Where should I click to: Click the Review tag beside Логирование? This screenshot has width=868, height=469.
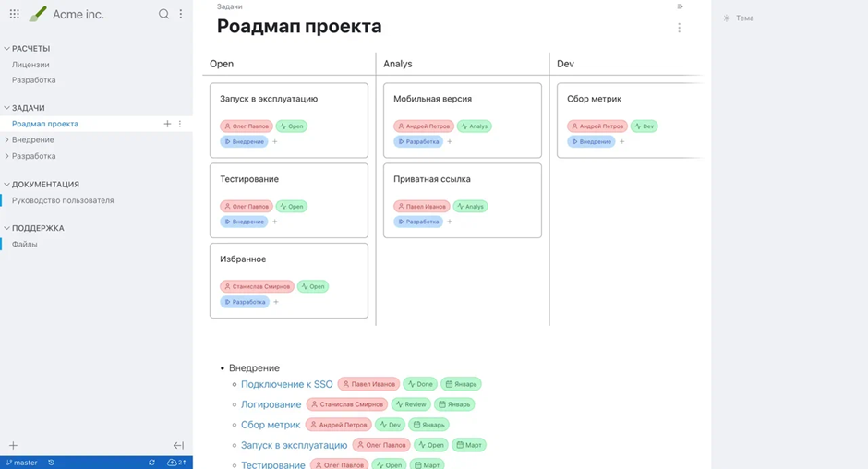411,404
